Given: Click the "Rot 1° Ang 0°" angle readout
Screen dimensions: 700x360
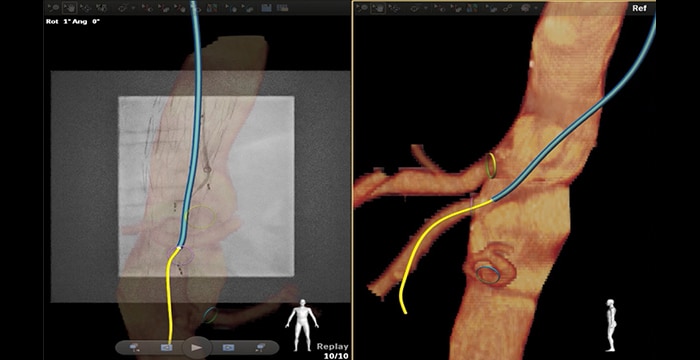Looking at the screenshot, I should (72, 21).
